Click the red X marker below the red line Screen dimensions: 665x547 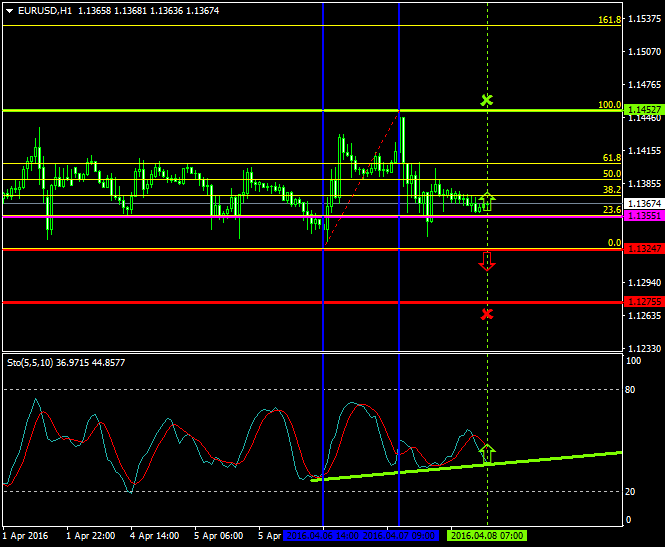tap(487, 314)
